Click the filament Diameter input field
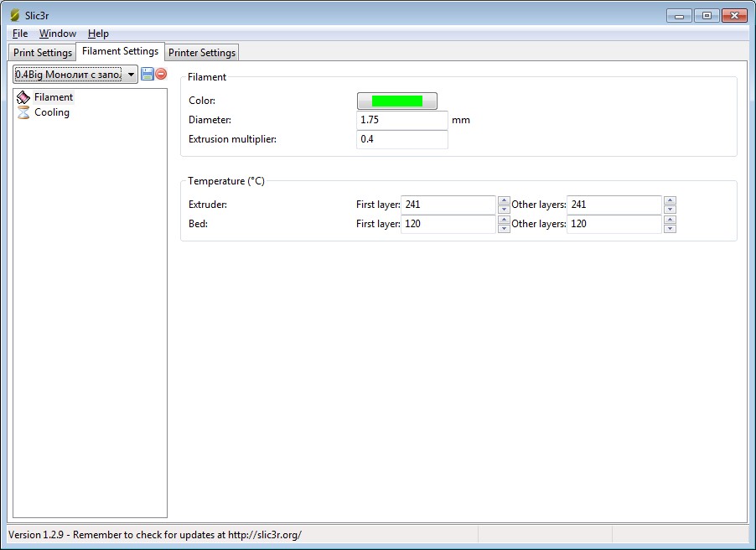Screen dimensions: 756x550 (x=401, y=120)
